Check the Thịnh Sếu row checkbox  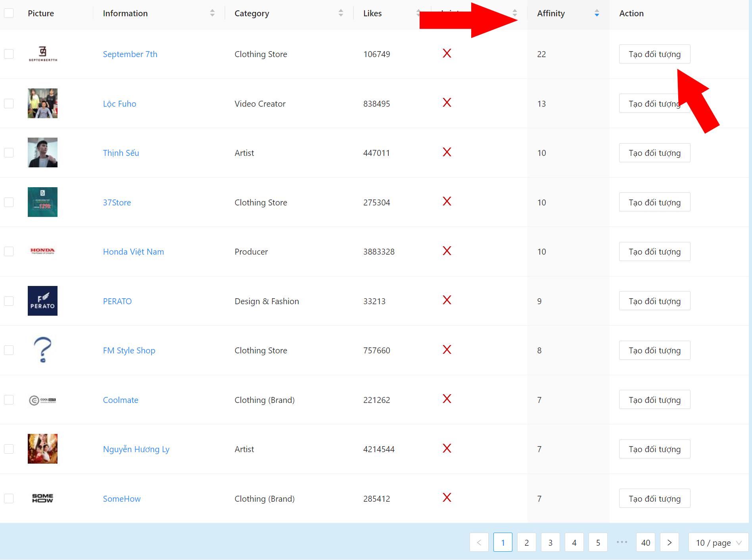(9, 153)
